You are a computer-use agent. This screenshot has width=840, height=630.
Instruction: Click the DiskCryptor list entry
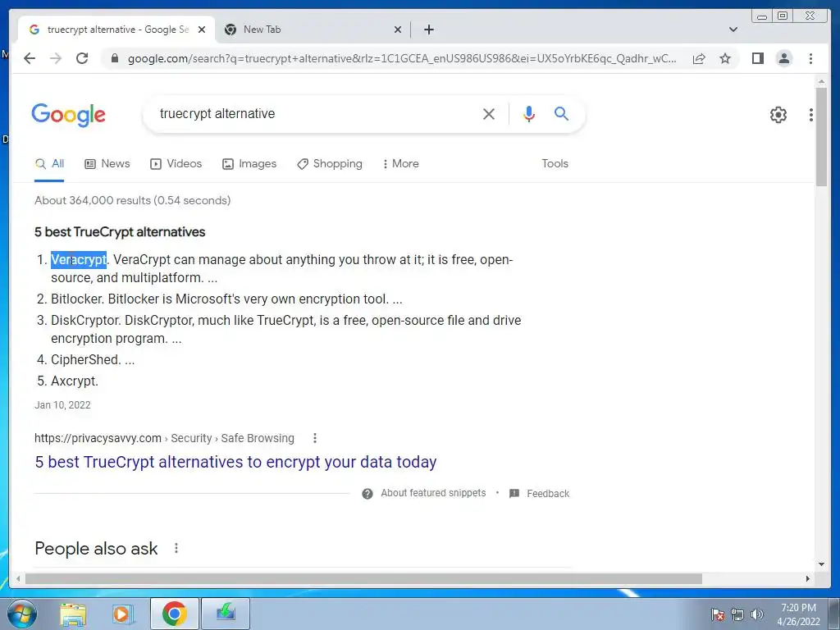(286, 330)
